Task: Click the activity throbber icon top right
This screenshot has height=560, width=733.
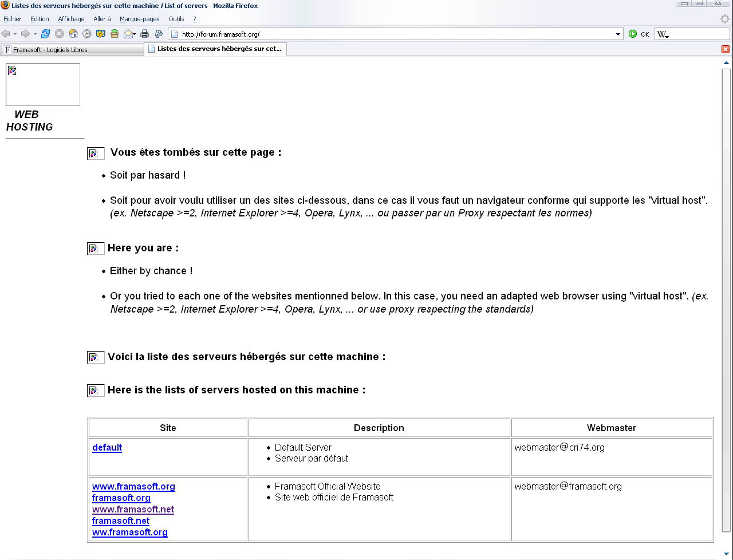Action: pyautogui.click(x=725, y=19)
